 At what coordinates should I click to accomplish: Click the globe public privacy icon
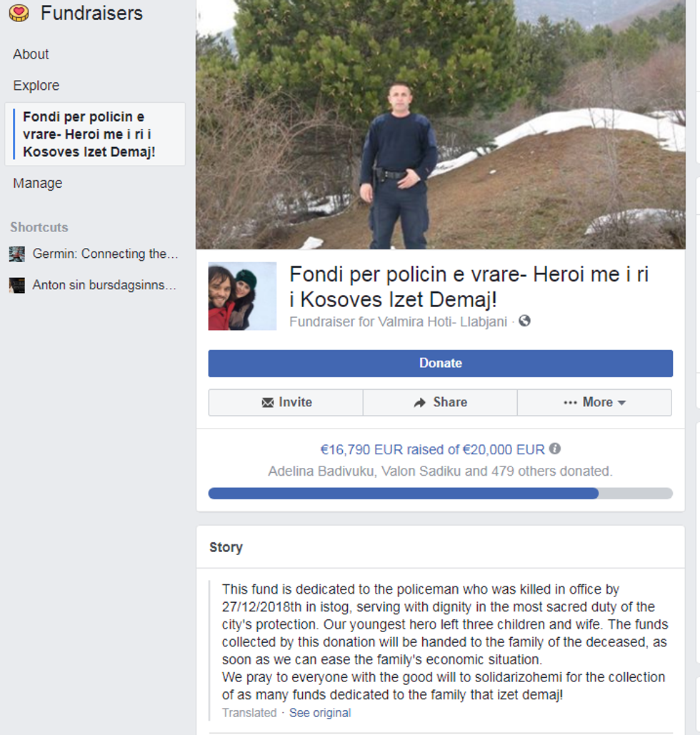(525, 321)
